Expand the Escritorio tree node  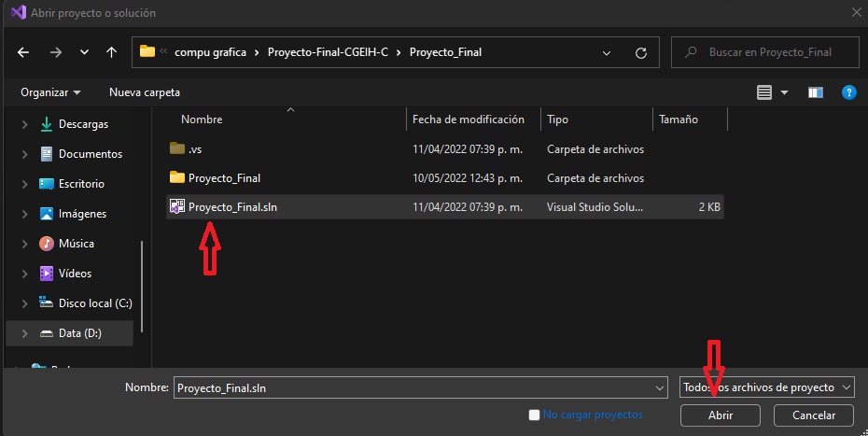click(25, 184)
